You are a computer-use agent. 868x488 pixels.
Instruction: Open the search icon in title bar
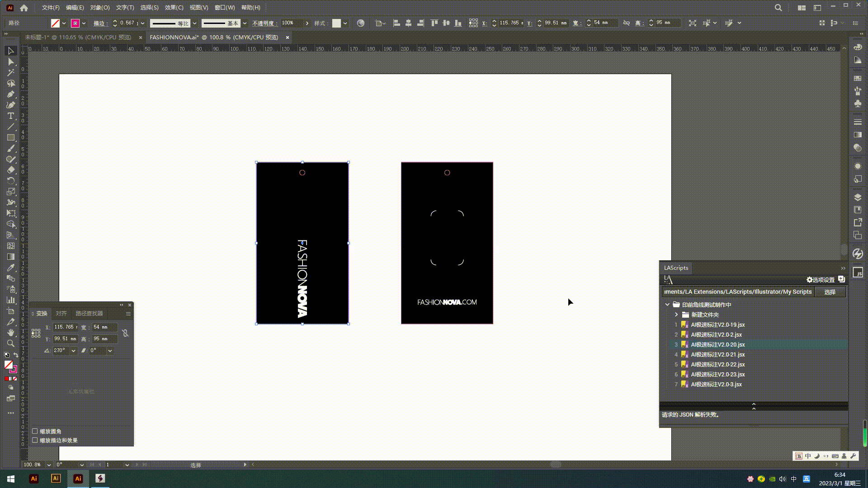click(x=778, y=8)
